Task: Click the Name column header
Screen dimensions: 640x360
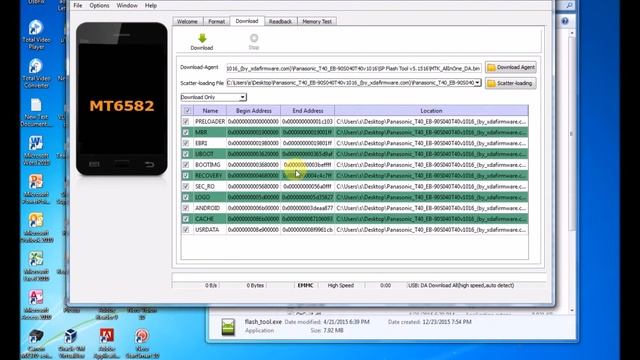Action: pos(210,111)
